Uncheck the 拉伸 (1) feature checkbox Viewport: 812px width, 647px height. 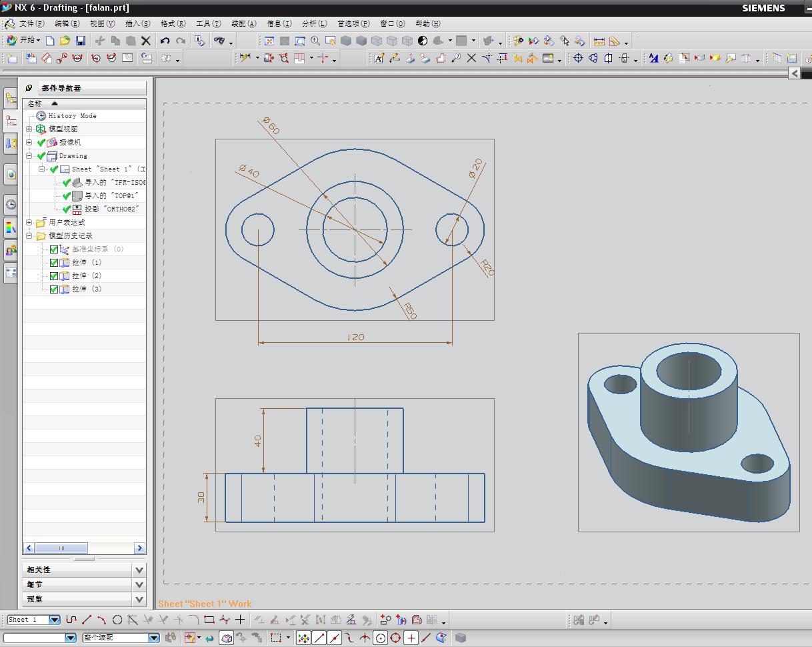(54, 262)
